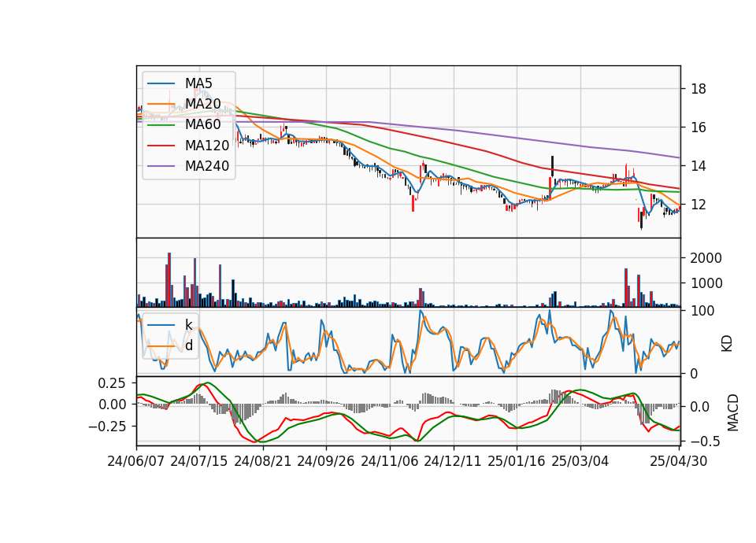The width and height of the screenshot is (756, 543).
Task: Click the price axis value 14
Action: point(699,166)
